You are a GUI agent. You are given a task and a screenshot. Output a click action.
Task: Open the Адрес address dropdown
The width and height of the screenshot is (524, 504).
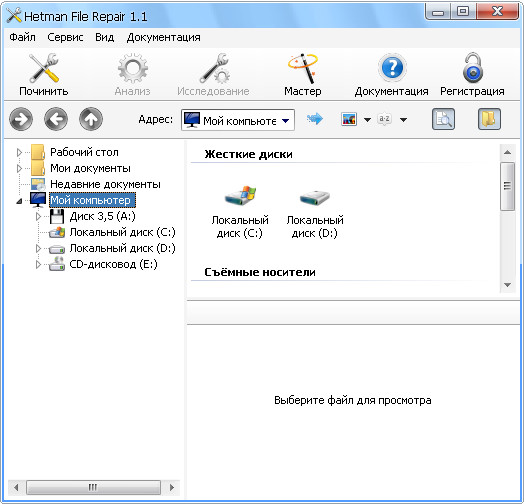pos(285,121)
